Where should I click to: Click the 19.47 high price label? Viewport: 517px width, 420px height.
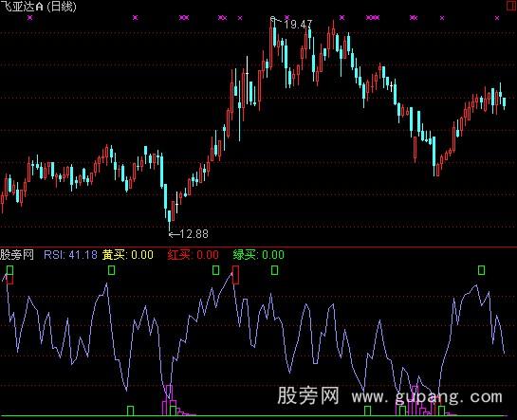pos(298,24)
